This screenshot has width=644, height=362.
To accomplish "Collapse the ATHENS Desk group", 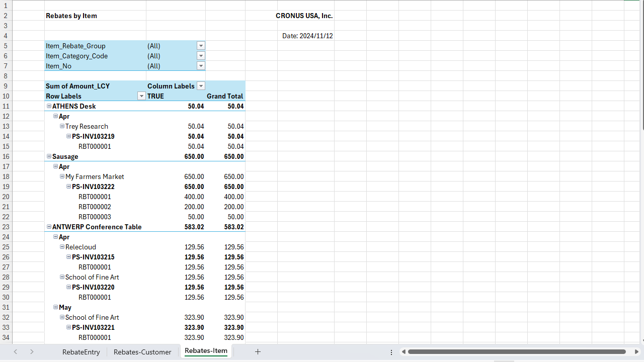I will 49,106.
